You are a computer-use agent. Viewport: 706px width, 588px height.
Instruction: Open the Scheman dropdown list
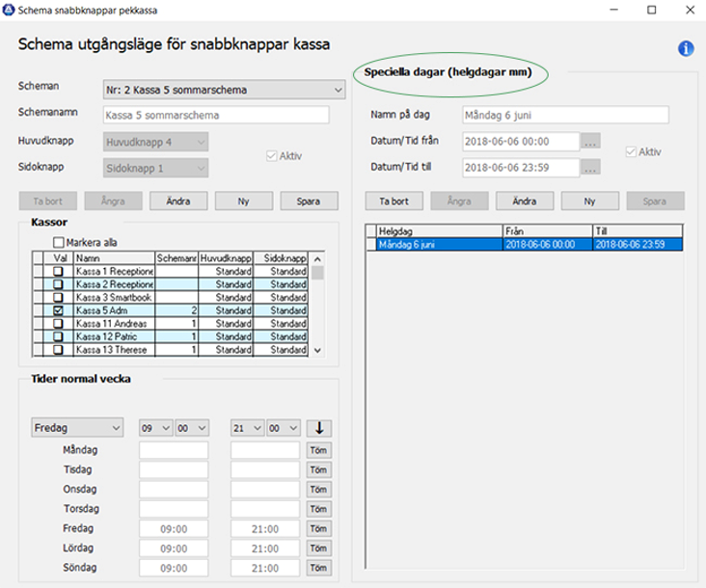224,90
